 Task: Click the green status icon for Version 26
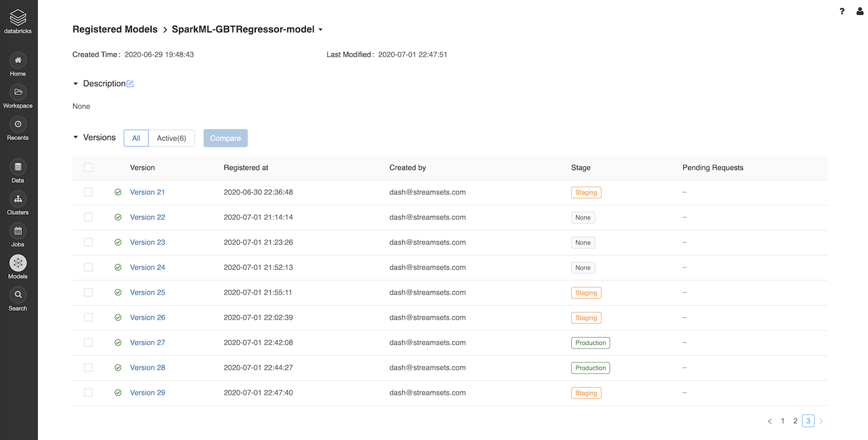[118, 318]
